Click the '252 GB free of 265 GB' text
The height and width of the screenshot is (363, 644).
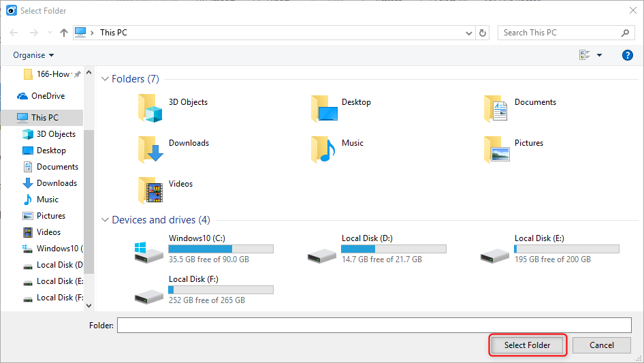(206, 300)
